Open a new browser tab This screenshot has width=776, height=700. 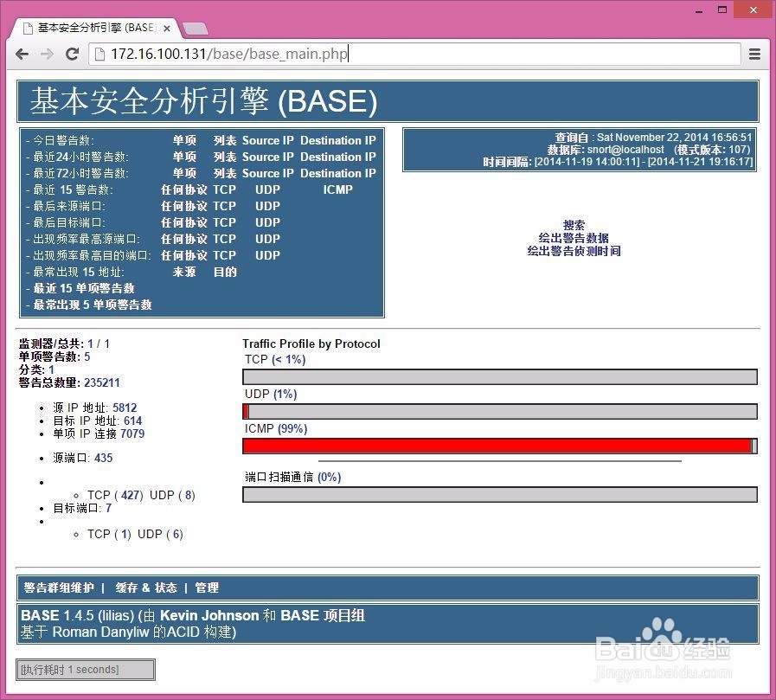tap(195, 27)
